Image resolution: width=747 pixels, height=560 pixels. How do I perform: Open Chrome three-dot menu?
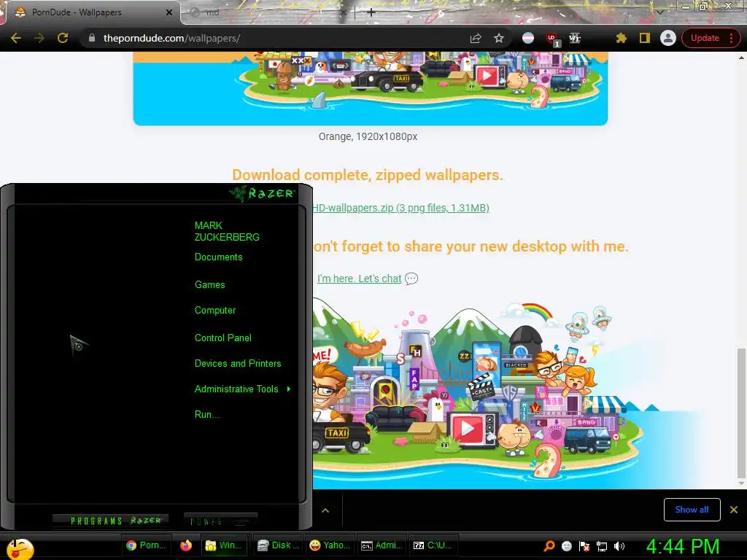[x=732, y=38]
